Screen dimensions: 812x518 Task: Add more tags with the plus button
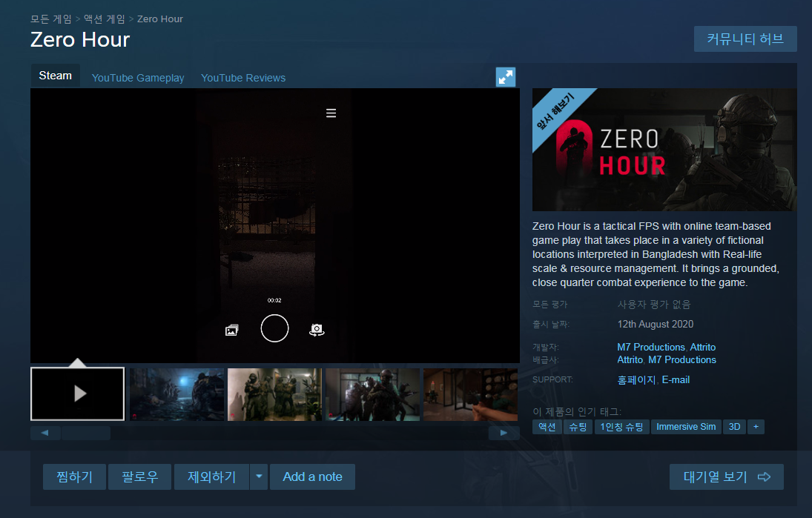[756, 427]
